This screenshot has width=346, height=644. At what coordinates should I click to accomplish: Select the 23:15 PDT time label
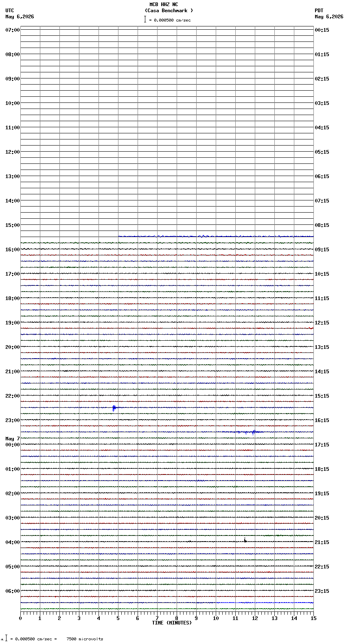pyautogui.click(x=322, y=591)
